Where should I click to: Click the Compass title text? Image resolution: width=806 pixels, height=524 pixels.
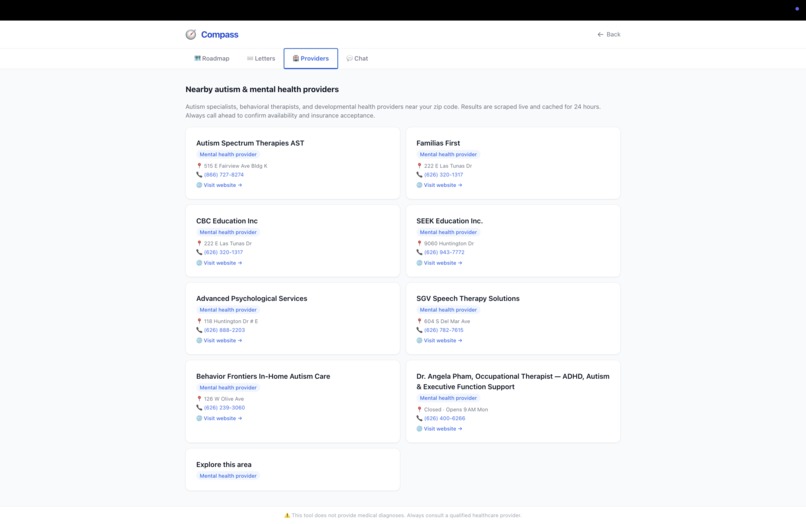coord(219,34)
